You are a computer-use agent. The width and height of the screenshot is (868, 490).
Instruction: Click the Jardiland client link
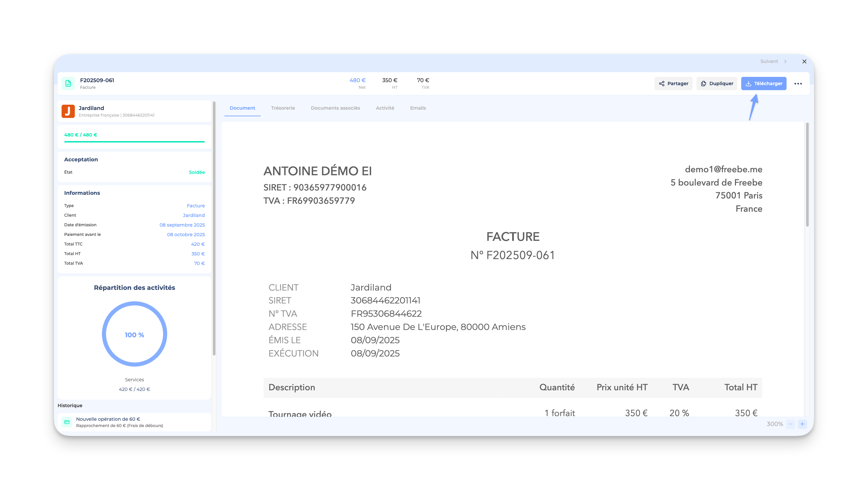(193, 215)
